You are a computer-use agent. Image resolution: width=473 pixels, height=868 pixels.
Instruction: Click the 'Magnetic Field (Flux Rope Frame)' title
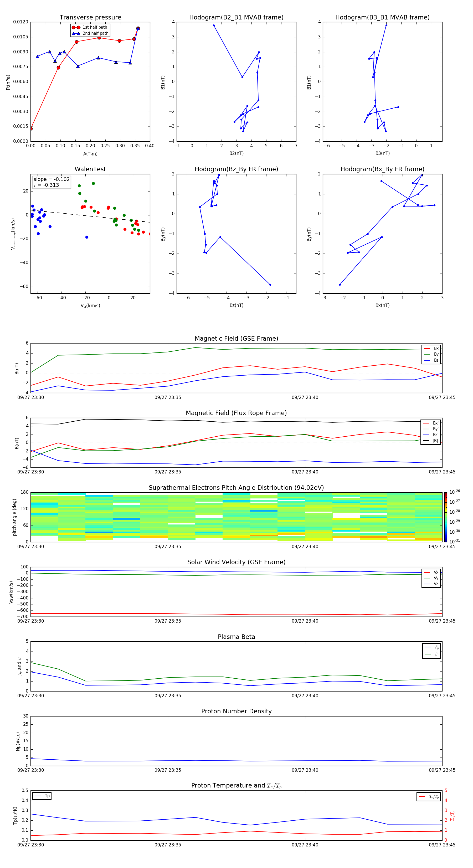pyautogui.click(x=236, y=413)
